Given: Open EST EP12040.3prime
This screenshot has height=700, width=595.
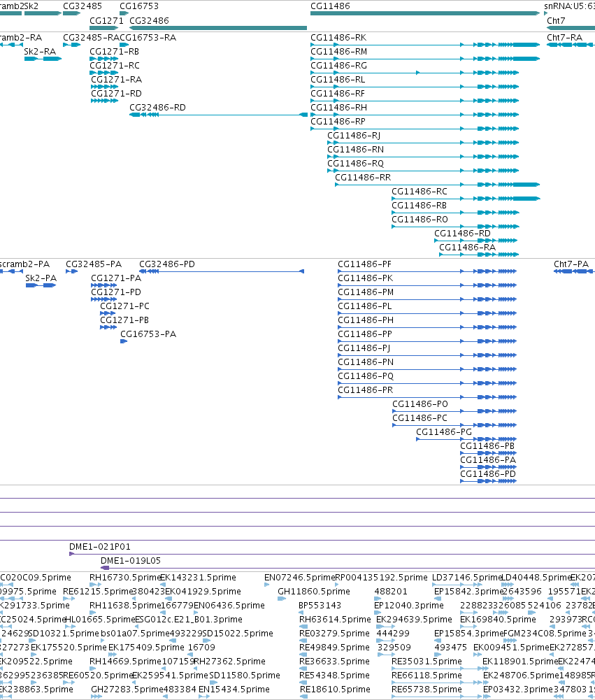Looking at the screenshot, I should coord(408,606).
